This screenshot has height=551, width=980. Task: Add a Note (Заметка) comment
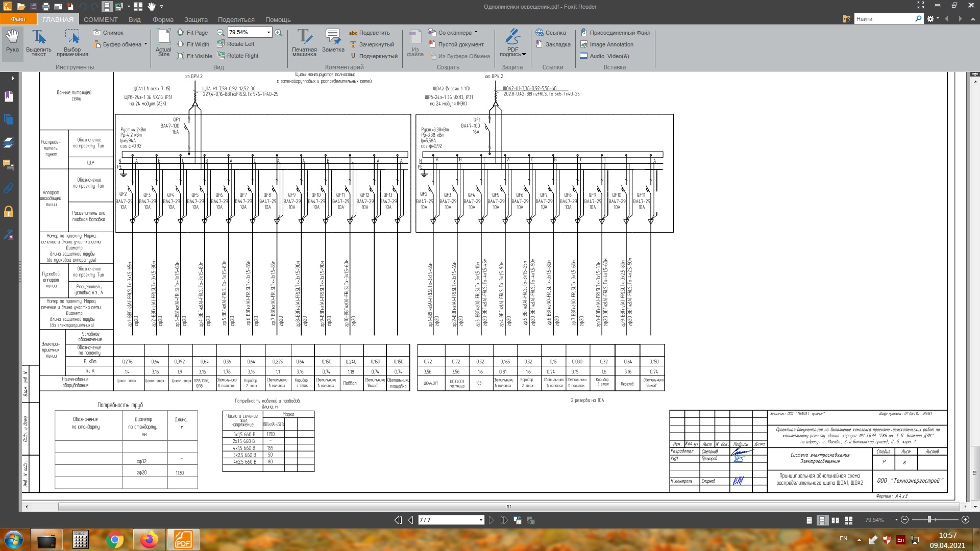tap(333, 41)
